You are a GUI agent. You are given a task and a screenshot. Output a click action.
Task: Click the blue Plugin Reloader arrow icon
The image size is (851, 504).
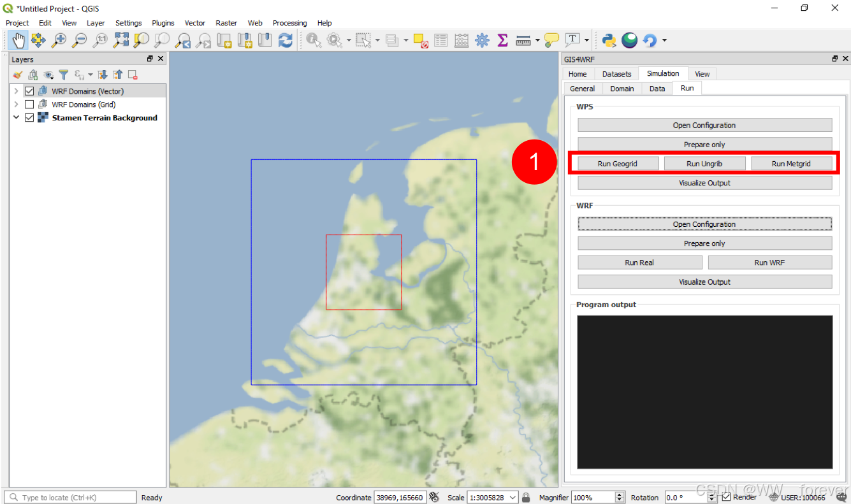[x=650, y=40]
